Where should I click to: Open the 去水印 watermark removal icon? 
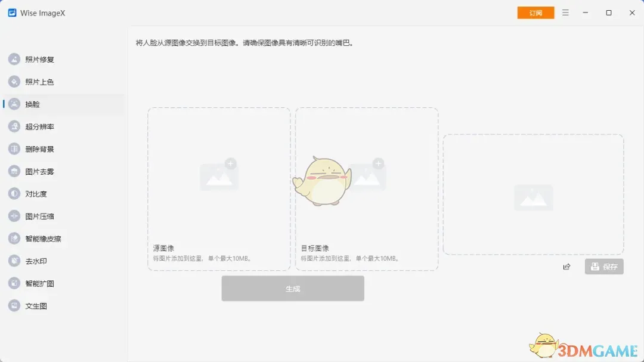(14, 261)
